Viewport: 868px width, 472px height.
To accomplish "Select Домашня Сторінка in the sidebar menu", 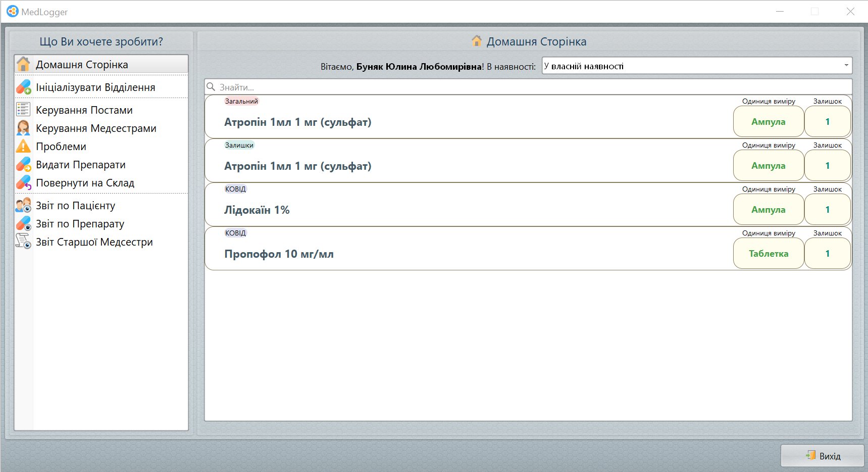I will [x=82, y=65].
